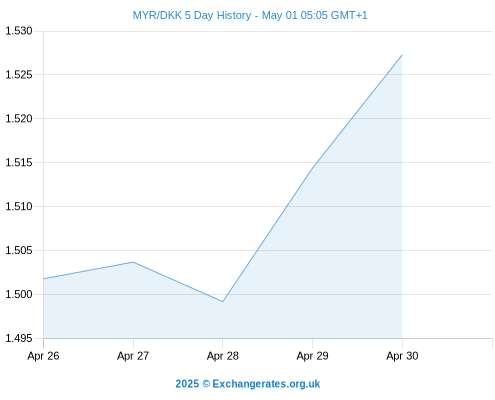The image size is (495, 400).
Task: Click the Apr 30 x-axis label
Action: point(402,356)
